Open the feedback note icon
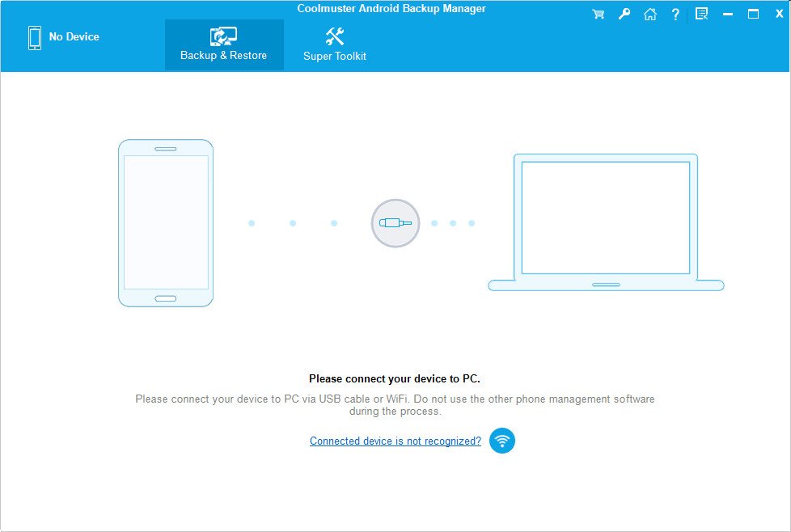Image resolution: width=791 pixels, height=532 pixels. [x=701, y=14]
